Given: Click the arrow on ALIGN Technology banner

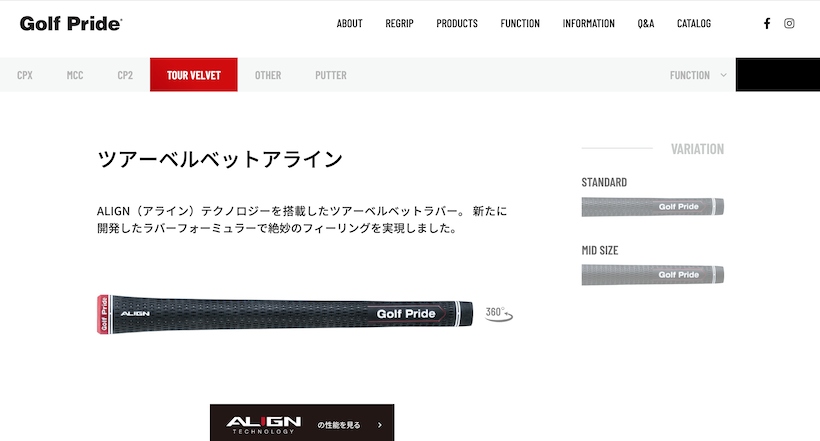Looking at the screenshot, I should tap(380, 425).
